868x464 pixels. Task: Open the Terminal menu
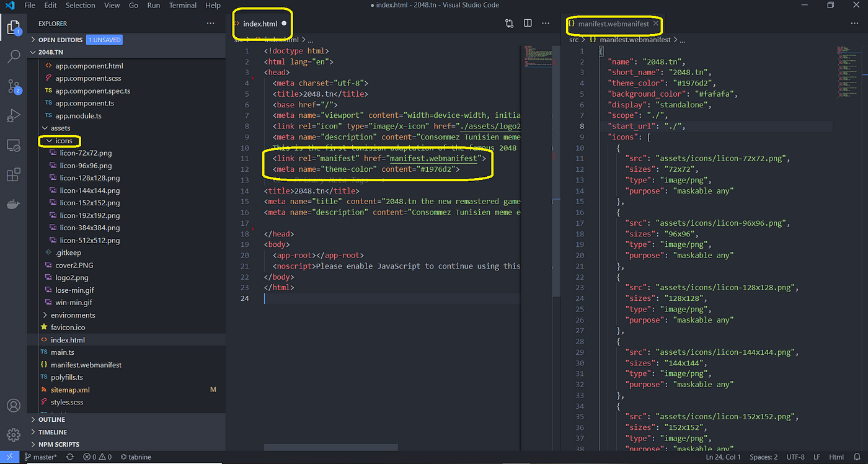click(x=183, y=6)
